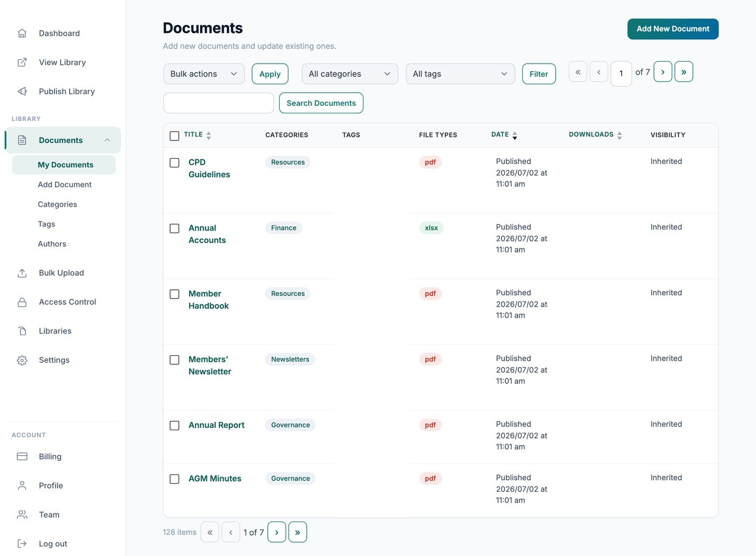Click the Libraries copy icon
The image size is (756, 556).
(22, 331)
